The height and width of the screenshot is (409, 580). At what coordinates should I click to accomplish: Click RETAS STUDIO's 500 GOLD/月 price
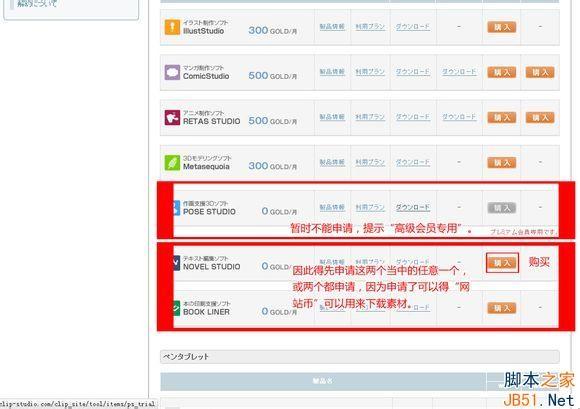click(273, 121)
